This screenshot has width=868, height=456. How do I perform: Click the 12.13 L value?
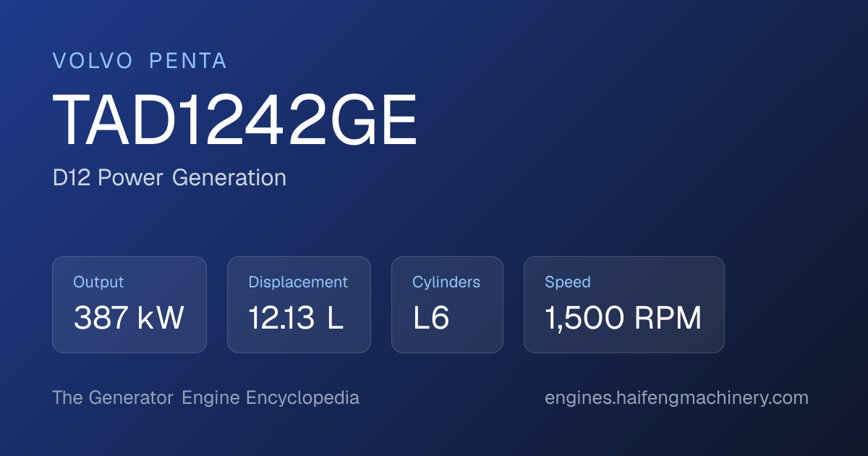click(296, 318)
